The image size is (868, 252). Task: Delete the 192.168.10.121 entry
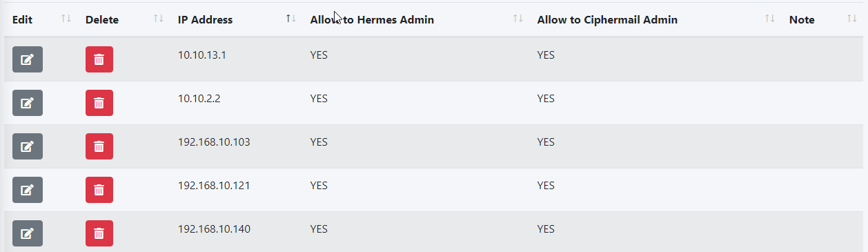(99, 190)
